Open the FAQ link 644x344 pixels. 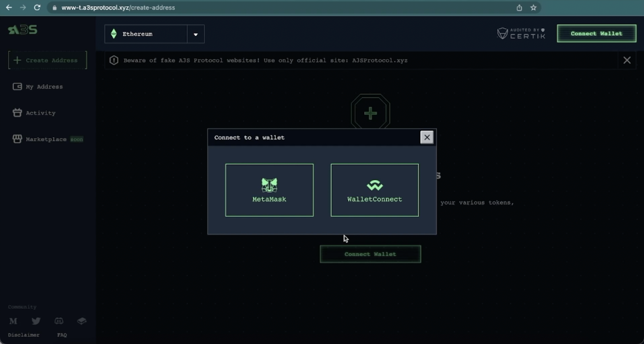coord(62,335)
